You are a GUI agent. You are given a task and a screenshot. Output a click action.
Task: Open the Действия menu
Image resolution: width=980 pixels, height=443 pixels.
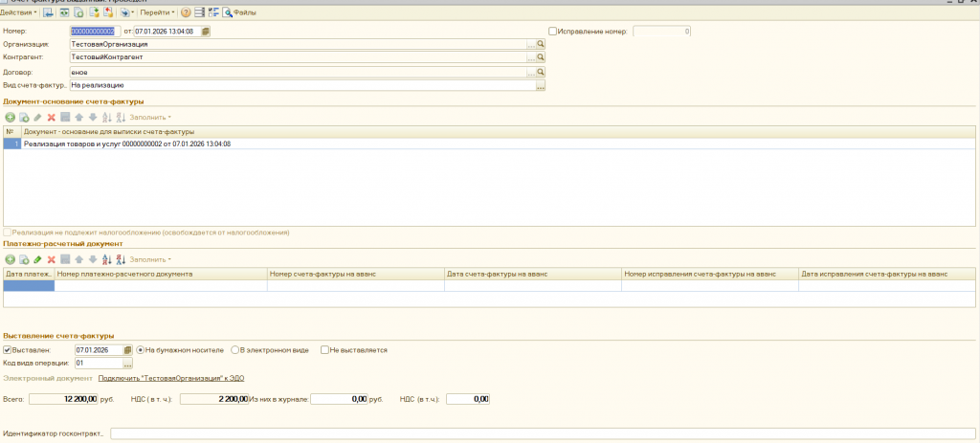[19, 12]
